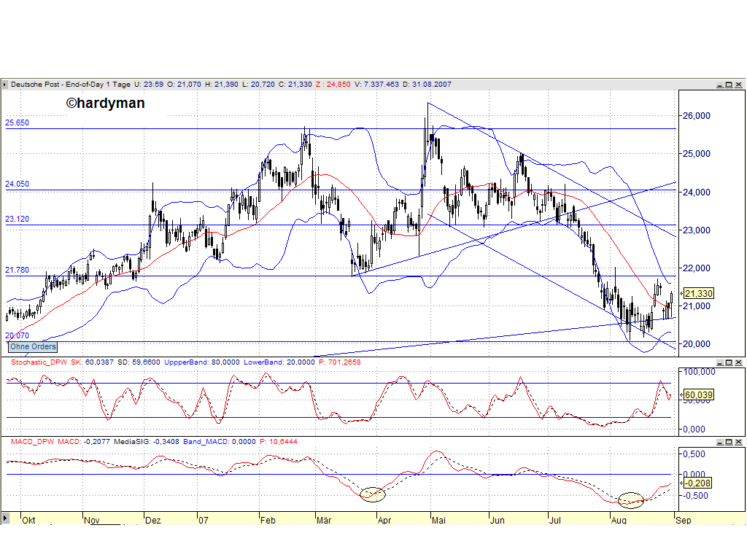Minimize the main Deutsche Post chart pane
The height and width of the screenshot is (560, 747).
point(720,84)
